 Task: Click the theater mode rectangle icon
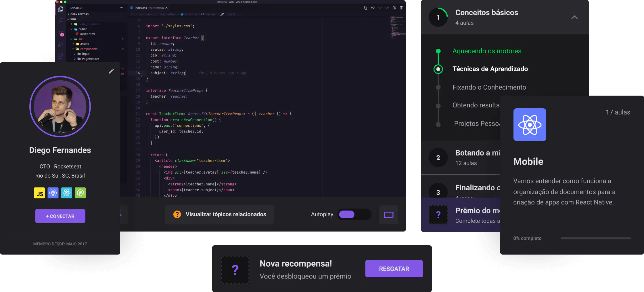click(x=388, y=215)
